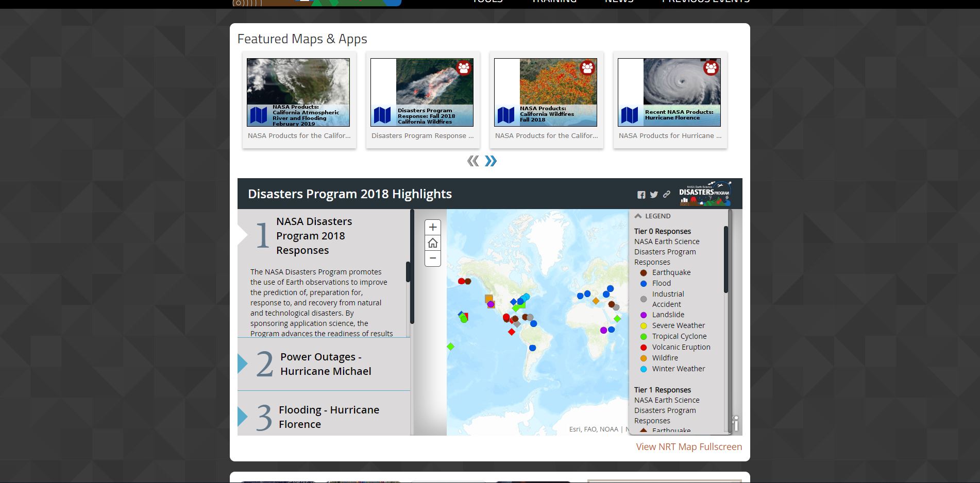Click blue flood marker in South America
Screen dimensions: 980x483
click(533, 348)
